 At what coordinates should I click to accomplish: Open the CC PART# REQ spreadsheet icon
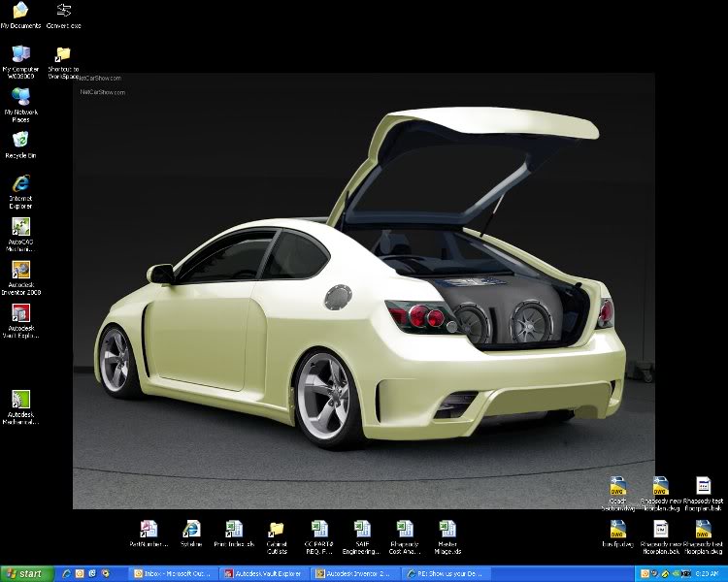[x=319, y=537]
